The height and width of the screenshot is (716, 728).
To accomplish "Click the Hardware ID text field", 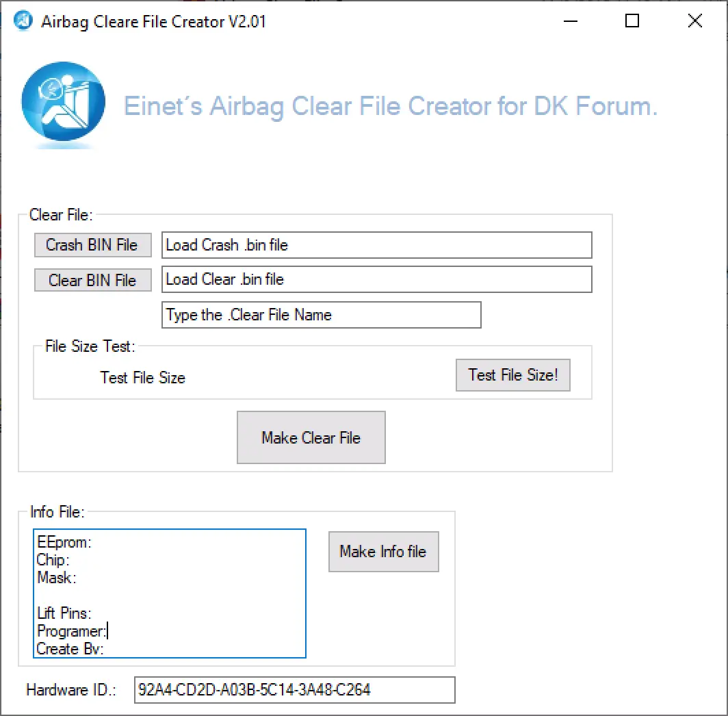I will pyautogui.click(x=295, y=689).
